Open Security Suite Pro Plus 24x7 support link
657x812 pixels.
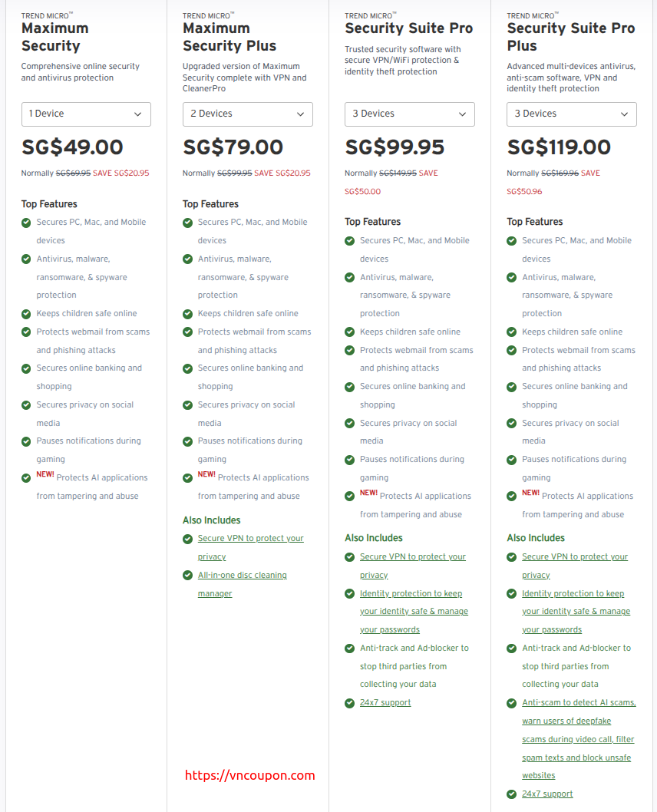(547, 794)
